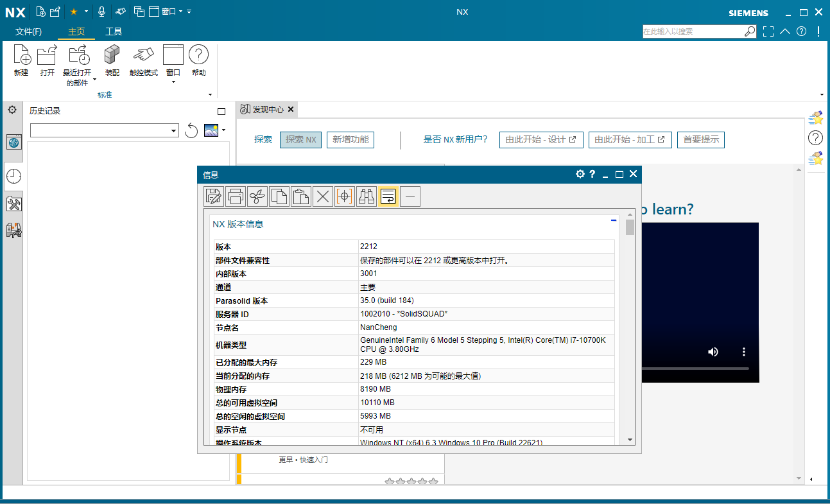This screenshot has height=504, width=830.
Task: Open the gear settings in 信息 title bar
Action: click(x=580, y=174)
